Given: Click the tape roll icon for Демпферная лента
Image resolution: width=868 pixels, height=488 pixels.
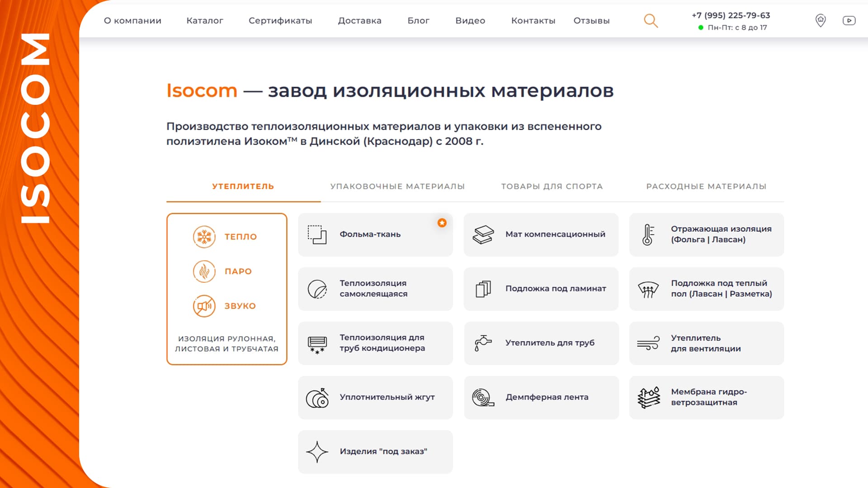Looking at the screenshot, I should (483, 398).
